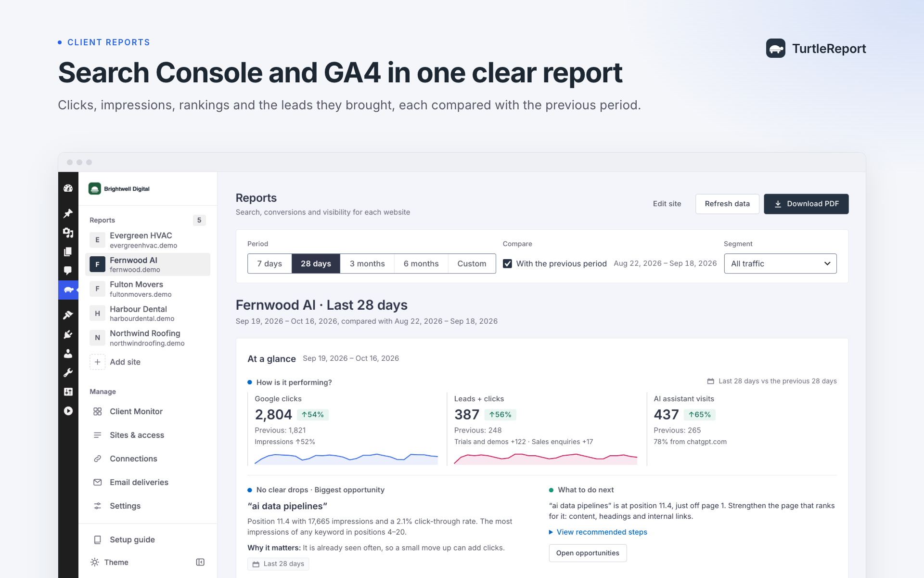
Task: Select the TurtleReport turtle icon in admin bar
Action: [x=68, y=290]
